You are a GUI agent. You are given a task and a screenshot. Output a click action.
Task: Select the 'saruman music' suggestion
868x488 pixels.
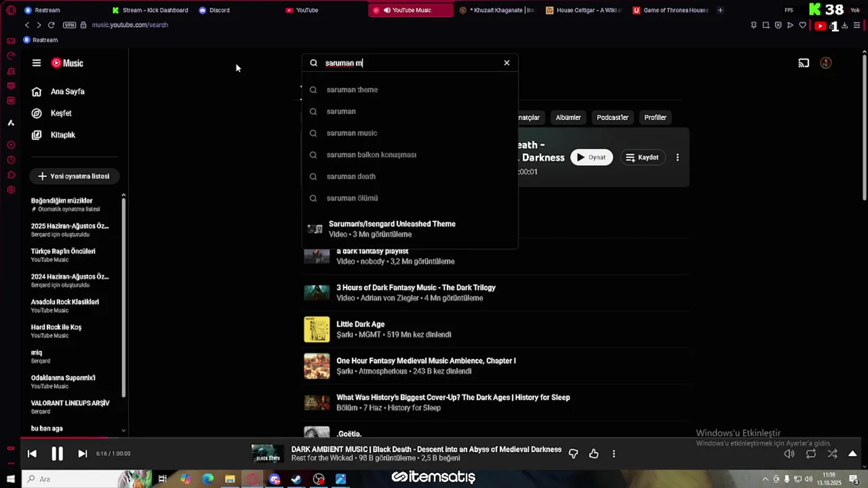tap(410, 133)
